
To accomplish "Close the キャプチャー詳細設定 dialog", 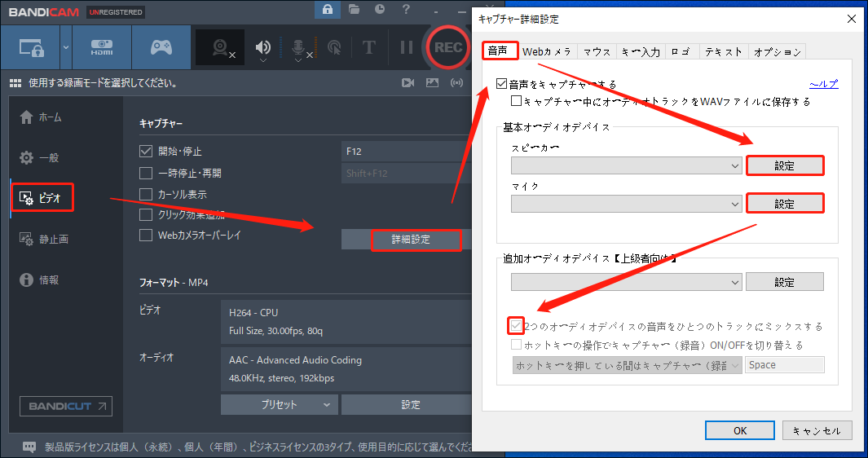I will (852, 20).
